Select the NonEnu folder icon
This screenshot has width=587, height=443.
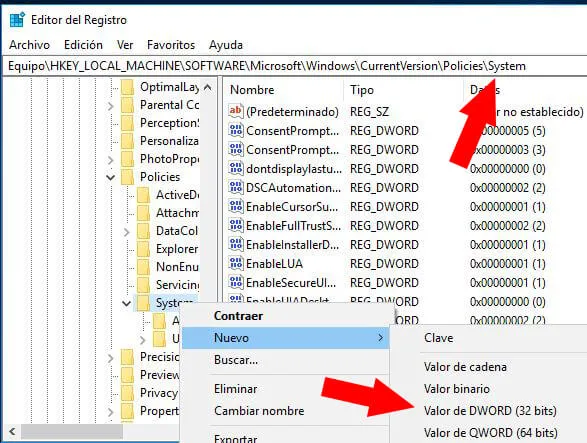pos(143,267)
